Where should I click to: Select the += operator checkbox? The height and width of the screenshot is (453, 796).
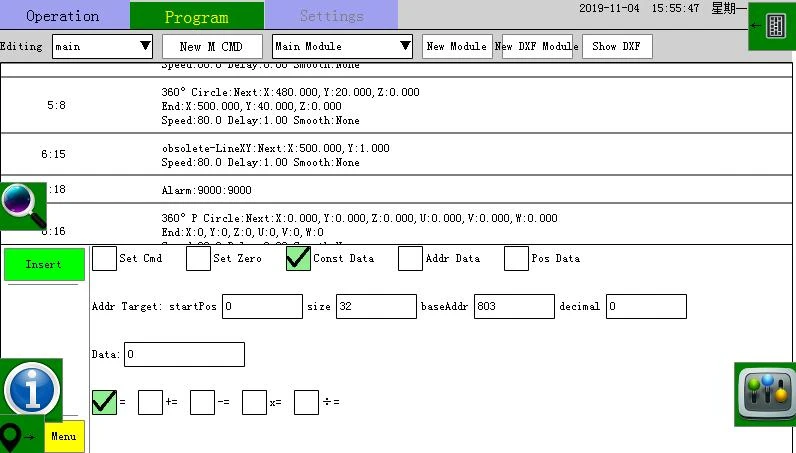150,402
